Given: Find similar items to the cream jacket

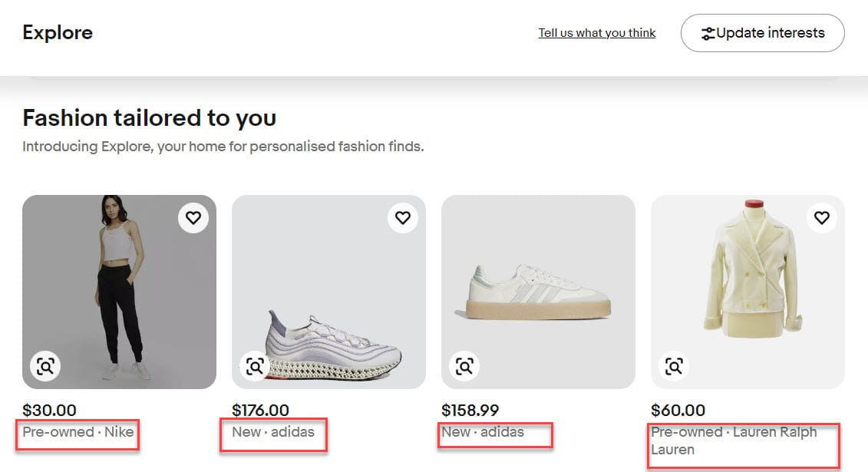Looking at the screenshot, I should pos(674,366).
